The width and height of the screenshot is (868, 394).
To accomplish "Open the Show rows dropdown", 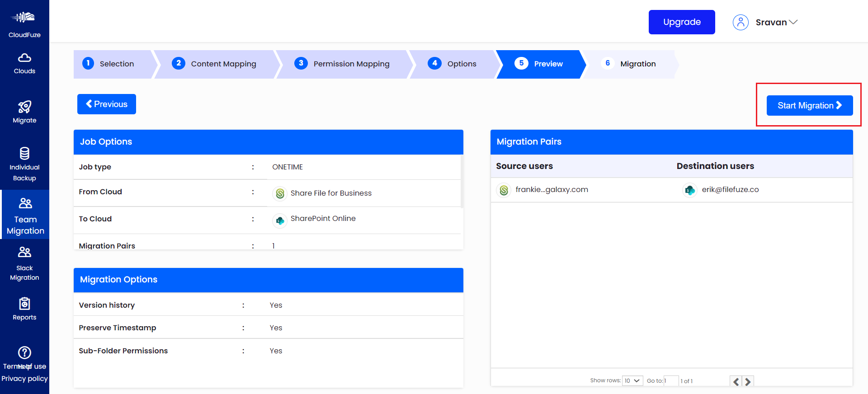I will point(632,381).
